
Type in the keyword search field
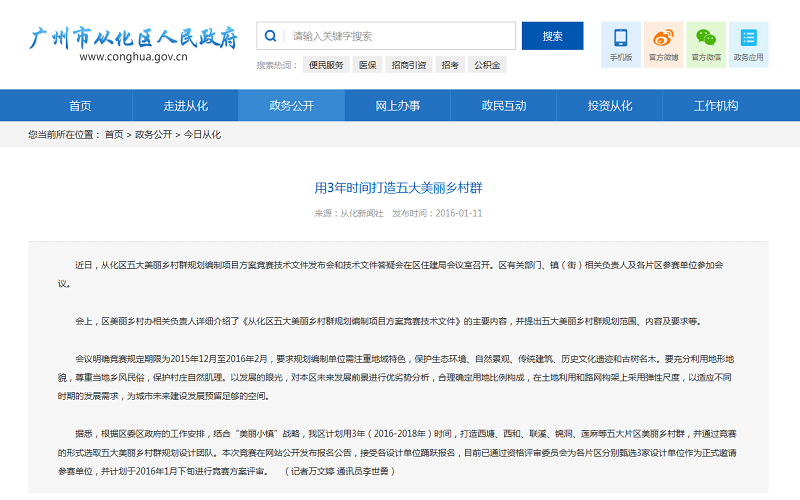pos(400,36)
